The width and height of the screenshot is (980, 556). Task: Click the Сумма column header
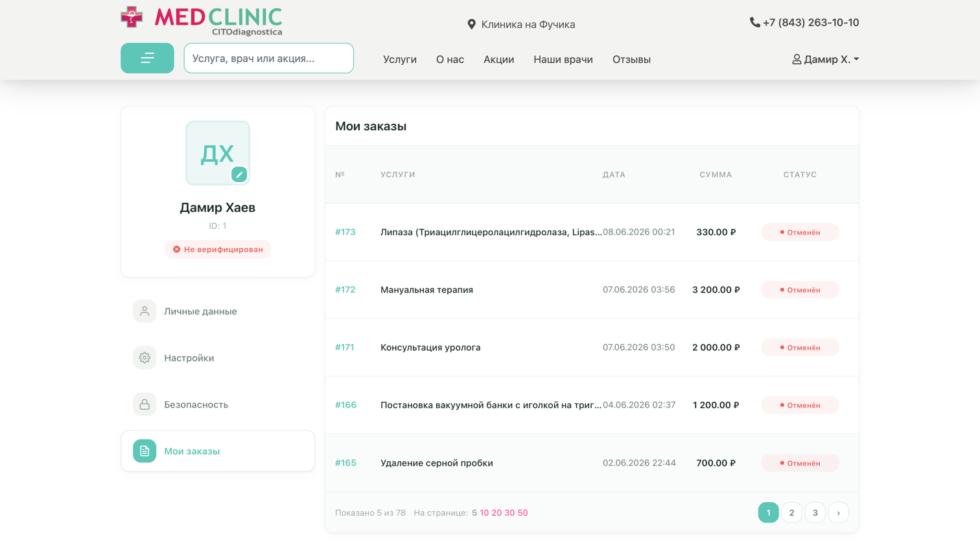point(716,174)
